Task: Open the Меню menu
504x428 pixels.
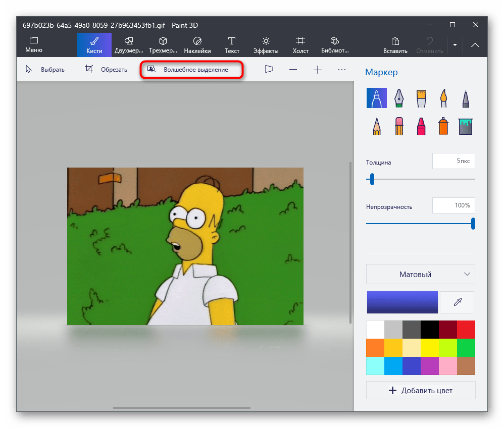Action: (x=34, y=45)
